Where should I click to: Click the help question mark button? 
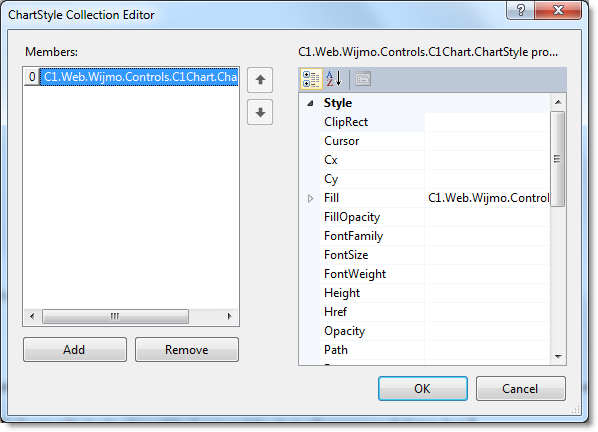(521, 10)
